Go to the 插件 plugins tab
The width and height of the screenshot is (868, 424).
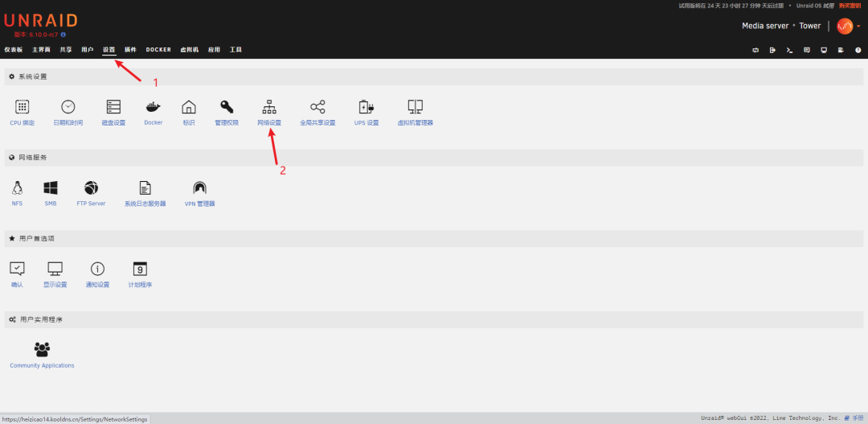[x=131, y=49]
